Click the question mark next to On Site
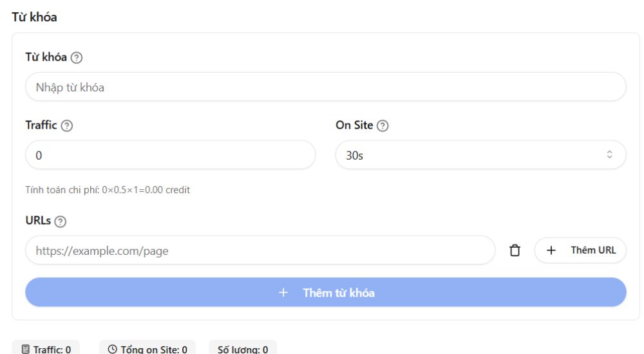644x354 pixels. tap(383, 126)
